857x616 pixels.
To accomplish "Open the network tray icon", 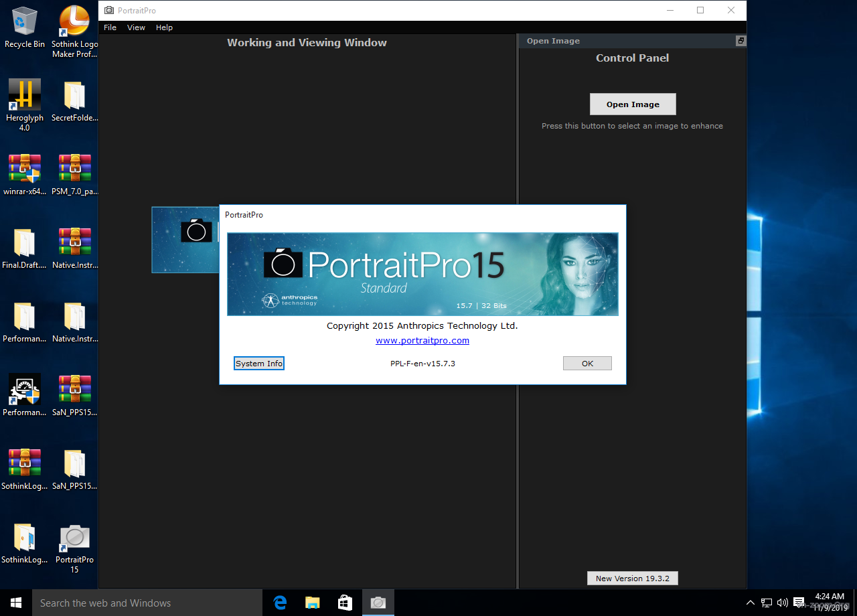I will point(767,603).
